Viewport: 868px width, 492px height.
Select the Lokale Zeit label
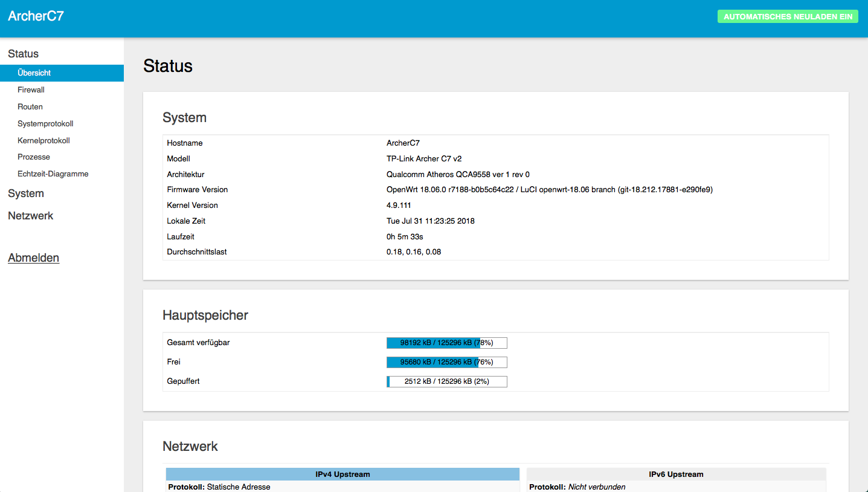[x=187, y=221]
